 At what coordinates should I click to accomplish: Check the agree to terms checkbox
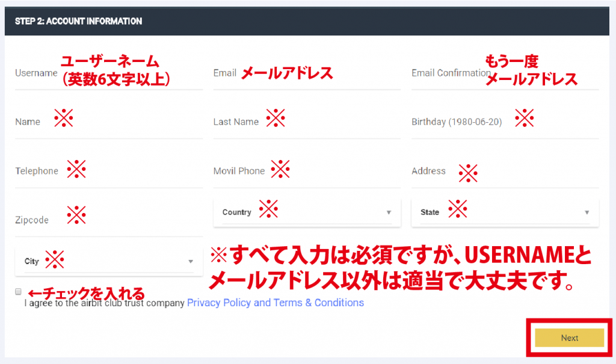click(x=18, y=292)
